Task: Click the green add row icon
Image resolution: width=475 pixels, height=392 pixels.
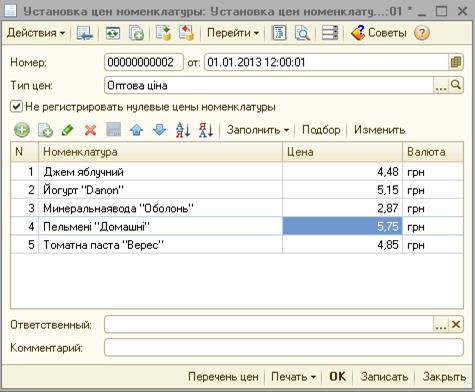Action: 22,130
